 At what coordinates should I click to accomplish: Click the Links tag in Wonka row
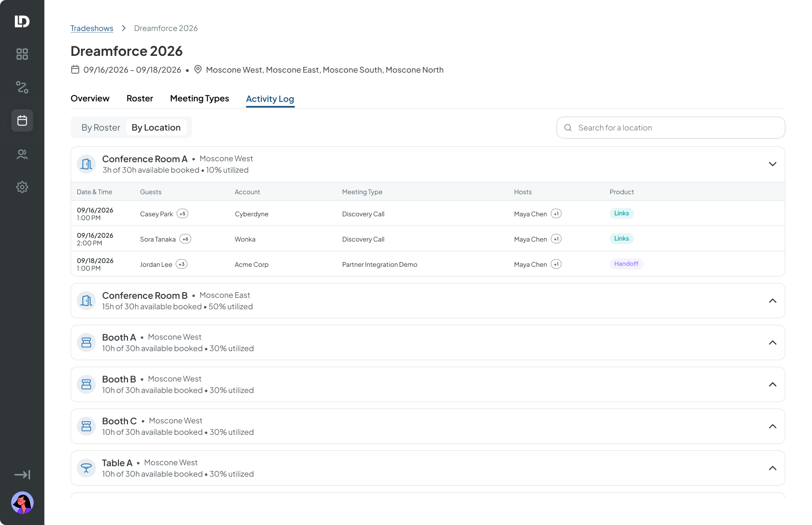[x=621, y=239]
